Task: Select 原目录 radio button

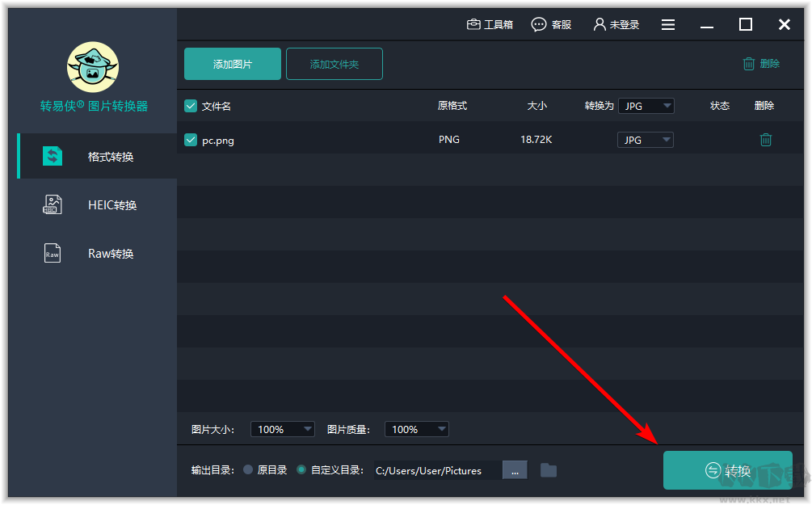Action: tap(248, 469)
